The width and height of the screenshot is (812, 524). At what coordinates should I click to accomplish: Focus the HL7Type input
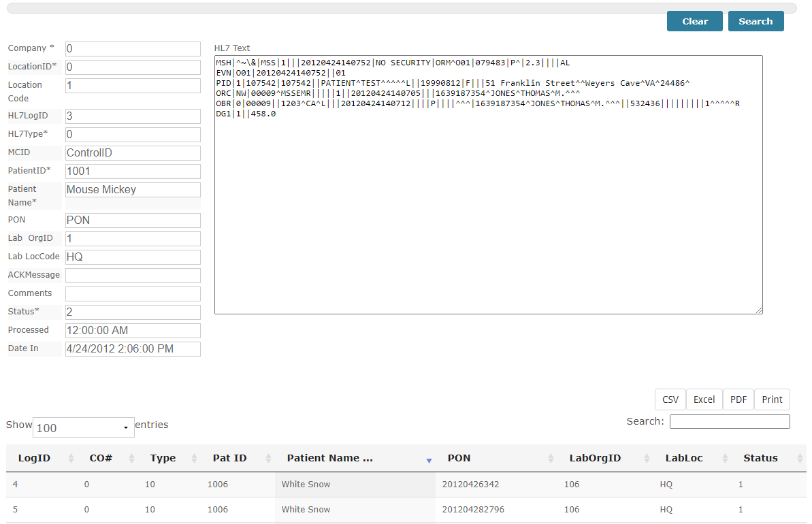[133, 135]
